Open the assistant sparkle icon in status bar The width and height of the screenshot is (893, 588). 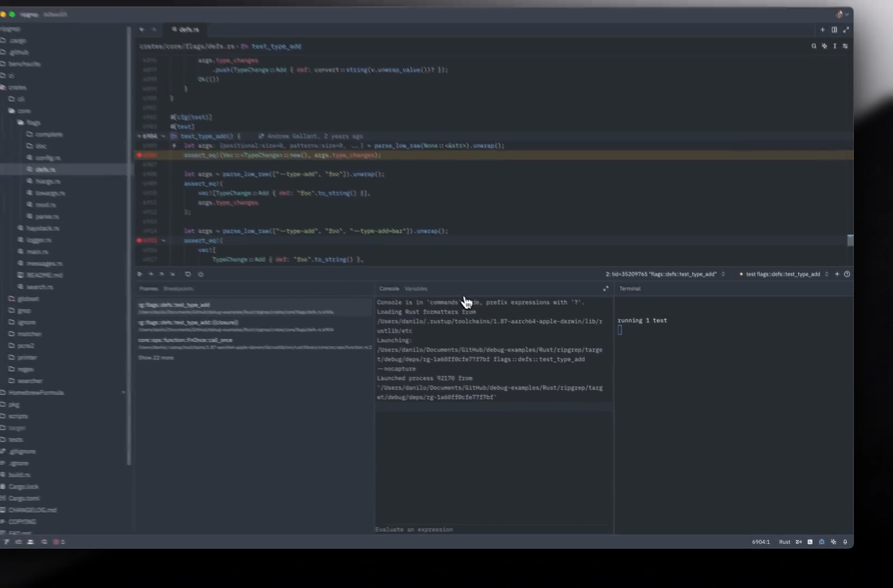(834, 542)
